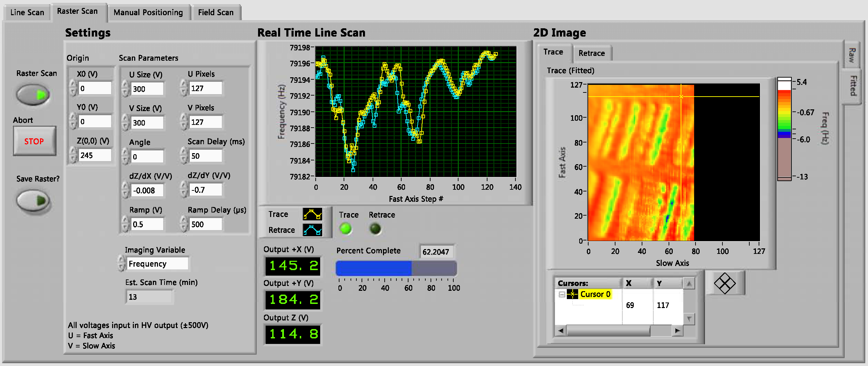Screen dimensions: 868x366
Task: Click the Output Z (V) display
Action: (x=293, y=334)
